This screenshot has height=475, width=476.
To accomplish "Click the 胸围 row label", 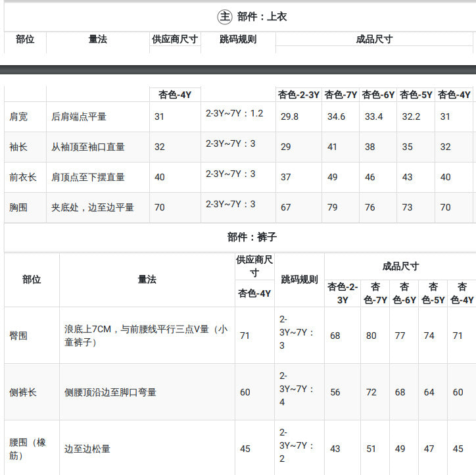I will point(18,207).
